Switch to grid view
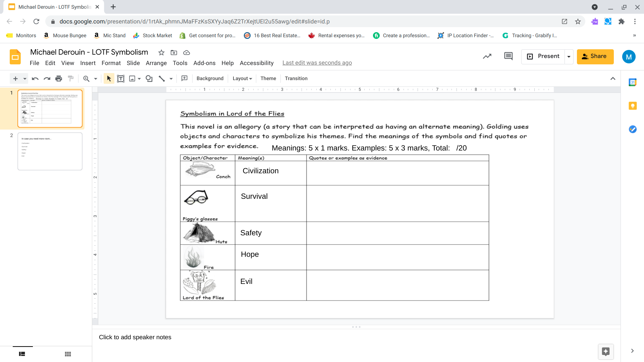The width and height of the screenshot is (644, 362). 68,354
